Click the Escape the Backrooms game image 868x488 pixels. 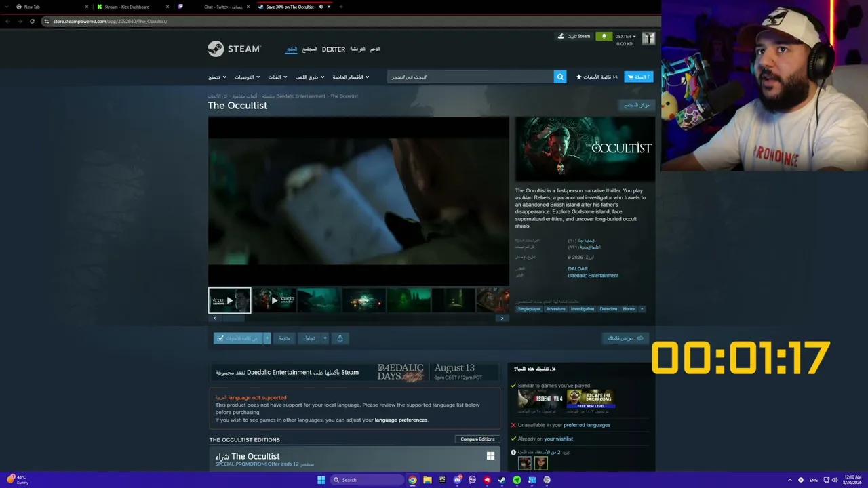coord(591,399)
